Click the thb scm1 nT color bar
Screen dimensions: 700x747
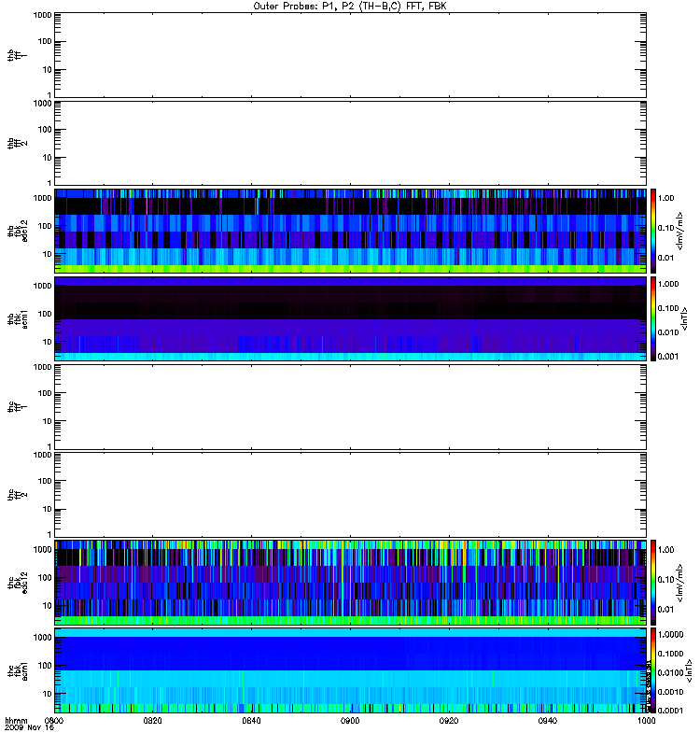click(x=653, y=318)
